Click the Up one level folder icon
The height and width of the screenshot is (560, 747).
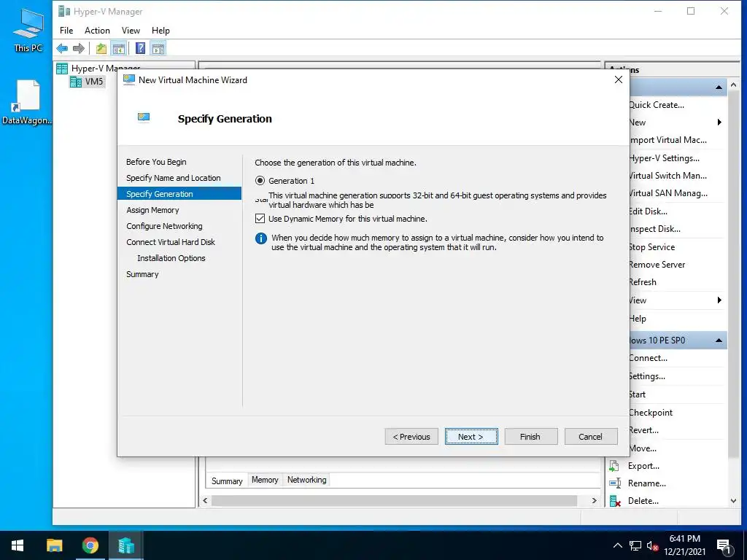pos(101,48)
